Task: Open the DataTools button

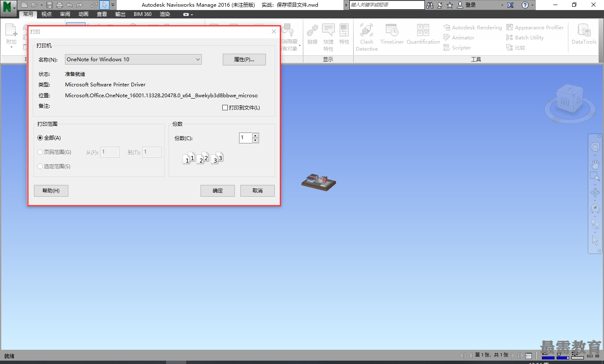Action: [x=584, y=34]
